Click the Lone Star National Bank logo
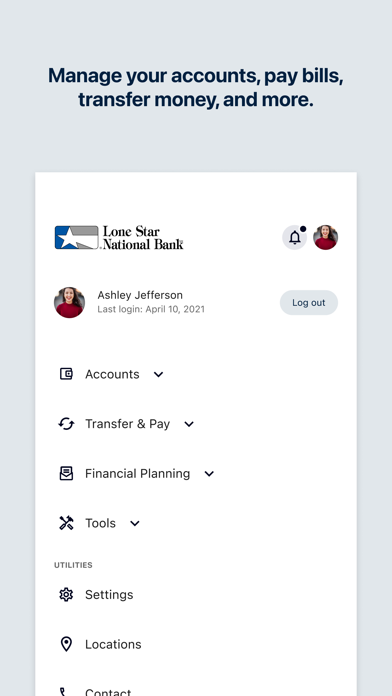Viewport: 392px width, 696px height. (119, 237)
